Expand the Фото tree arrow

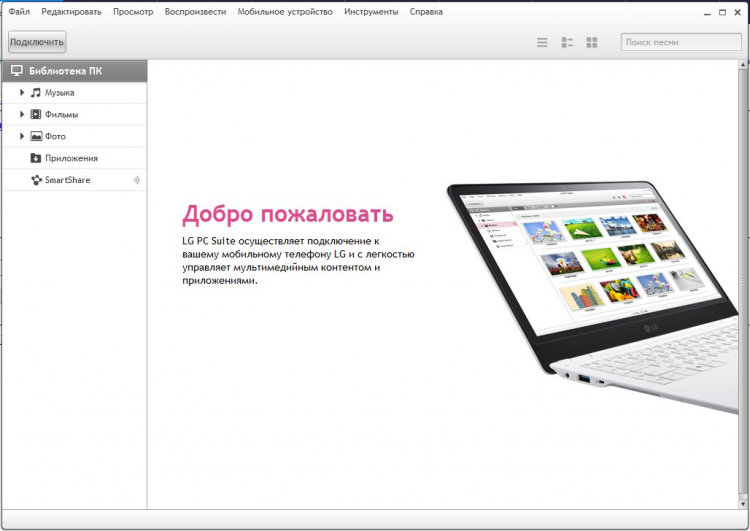click(x=22, y=136)
